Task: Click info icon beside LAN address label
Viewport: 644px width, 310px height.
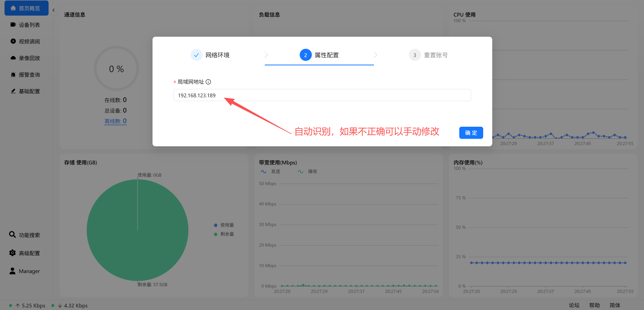Action: (208, 82)
